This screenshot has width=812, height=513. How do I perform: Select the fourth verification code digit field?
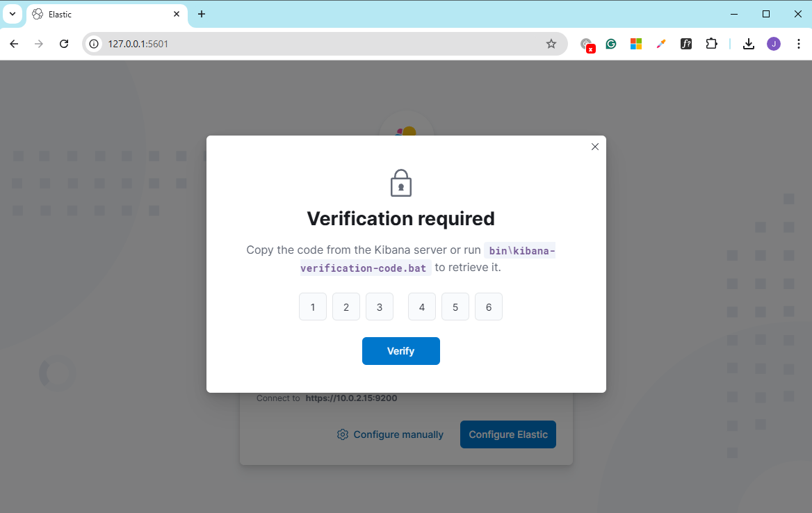(x=421, y=307)
